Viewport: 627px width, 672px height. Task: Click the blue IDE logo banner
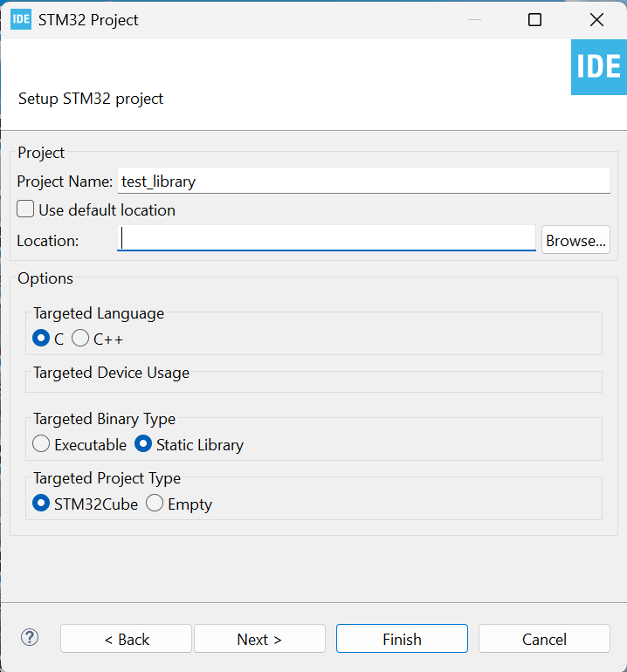598,67
